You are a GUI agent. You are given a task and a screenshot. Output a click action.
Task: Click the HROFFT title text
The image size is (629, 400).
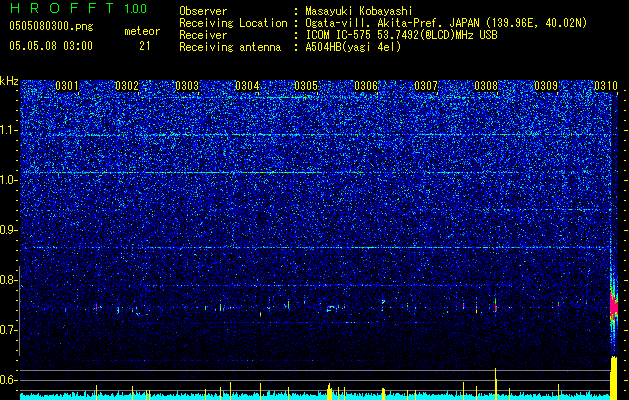click(x=62, y=8)
